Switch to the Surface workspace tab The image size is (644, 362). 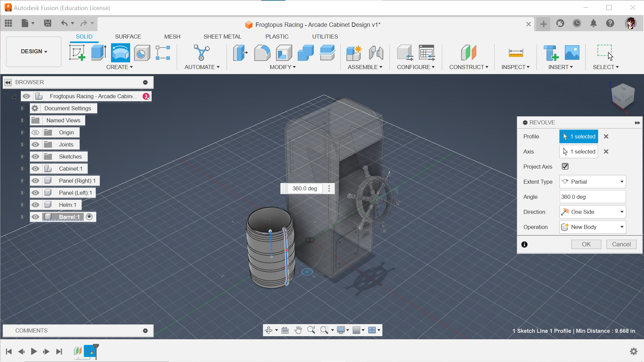click(x=128, y=37)
